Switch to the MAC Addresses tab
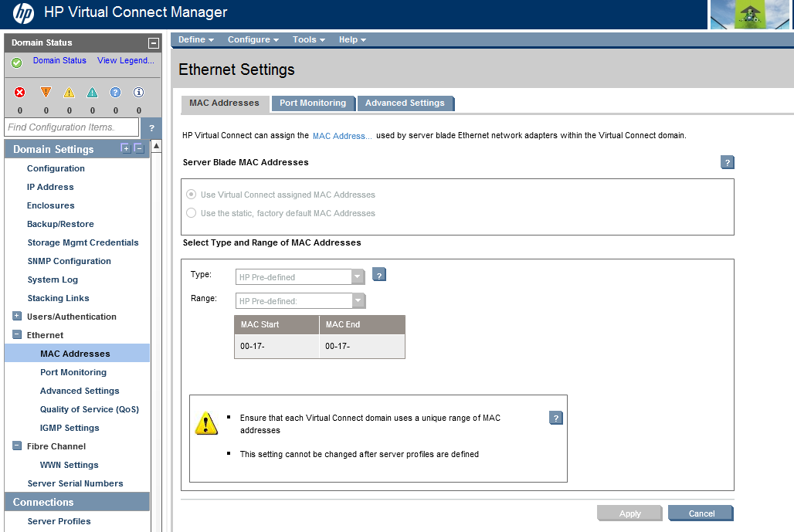Screen dimensions: 794x532 224,103
